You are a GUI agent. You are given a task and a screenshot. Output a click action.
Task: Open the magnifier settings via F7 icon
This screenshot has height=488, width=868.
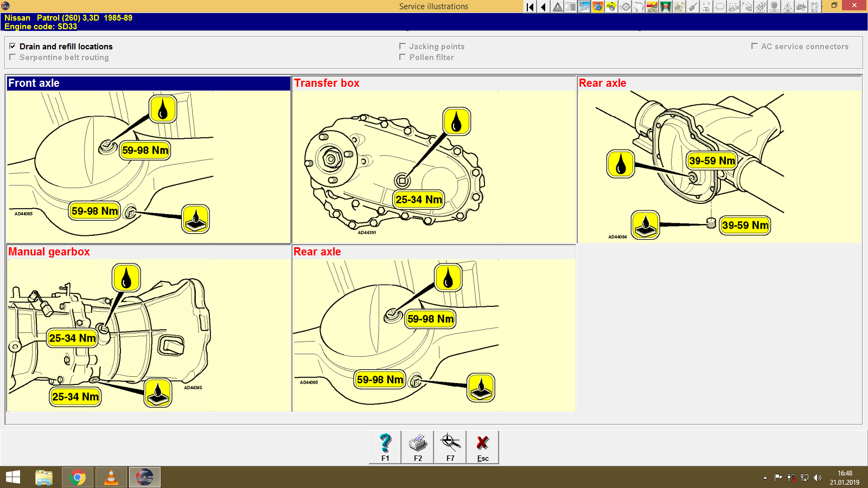tap(450, 446)
